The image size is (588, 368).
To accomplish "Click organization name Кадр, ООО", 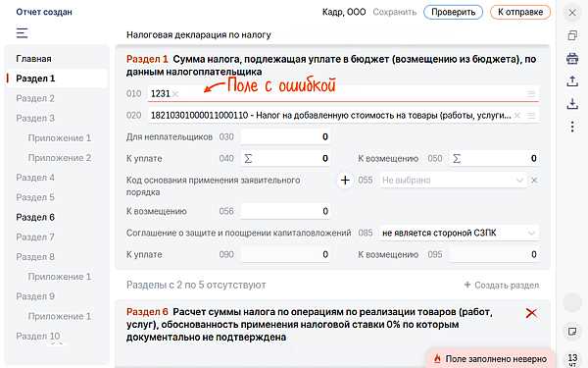I will (344, 12).
